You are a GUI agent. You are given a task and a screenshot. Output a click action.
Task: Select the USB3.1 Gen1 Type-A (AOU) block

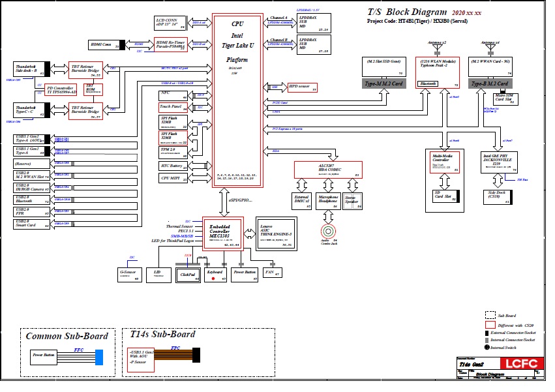[30, 139]
